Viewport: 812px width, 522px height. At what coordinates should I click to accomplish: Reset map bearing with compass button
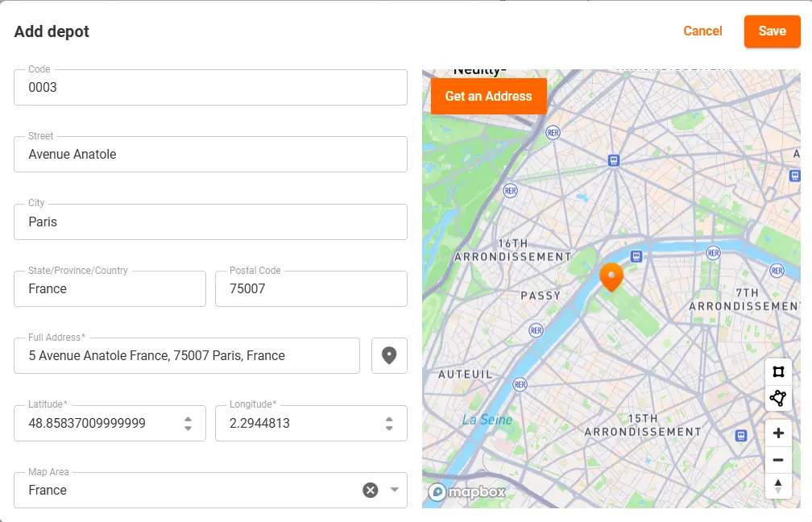pos(777,486)
